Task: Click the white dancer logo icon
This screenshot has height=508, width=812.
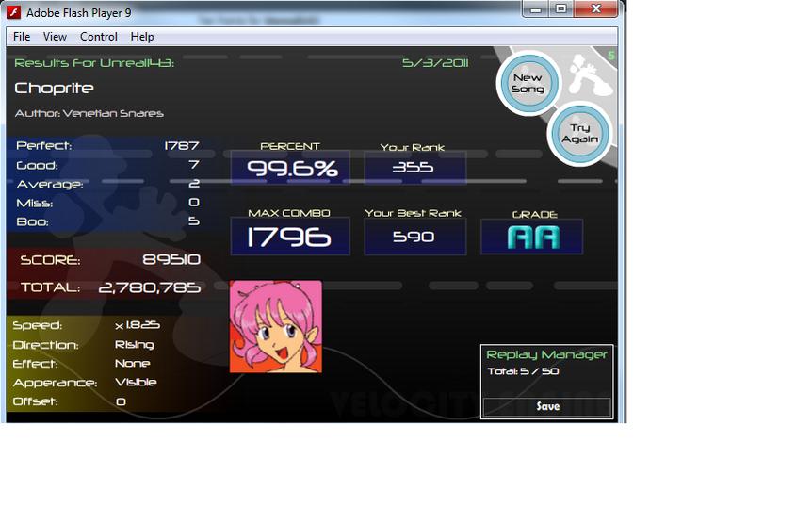Action: 590,75
